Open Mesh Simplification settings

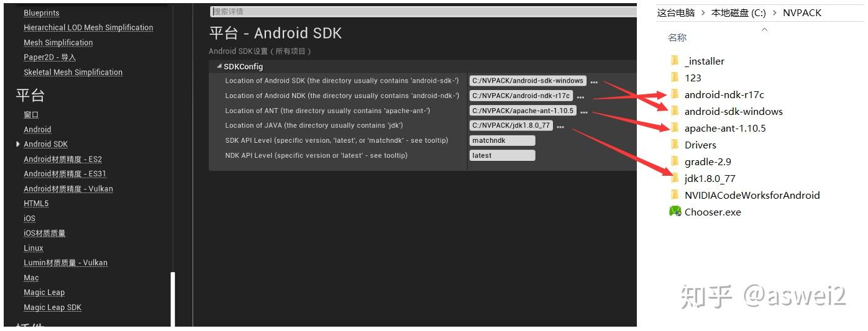[58, 42]
